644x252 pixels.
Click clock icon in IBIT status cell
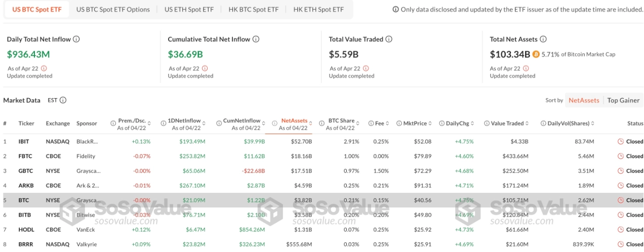click(621, 142)
